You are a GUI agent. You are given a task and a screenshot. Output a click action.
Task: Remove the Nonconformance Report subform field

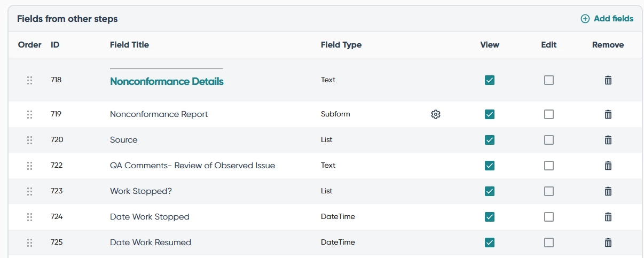coord(608,114)
